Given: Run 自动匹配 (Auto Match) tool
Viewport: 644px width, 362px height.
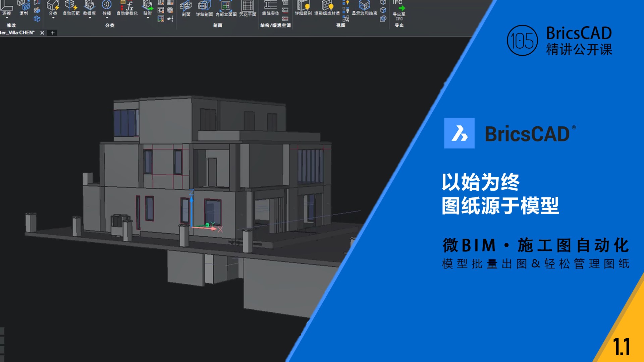Looking at the screenshot, I should (x=71, y=5).
